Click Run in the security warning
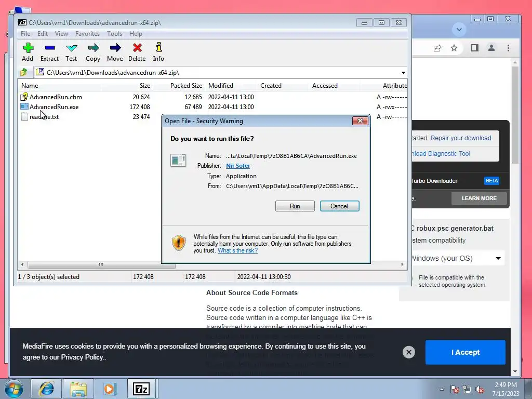The width and height of the screenshot is (532, 399). point(295,206)
